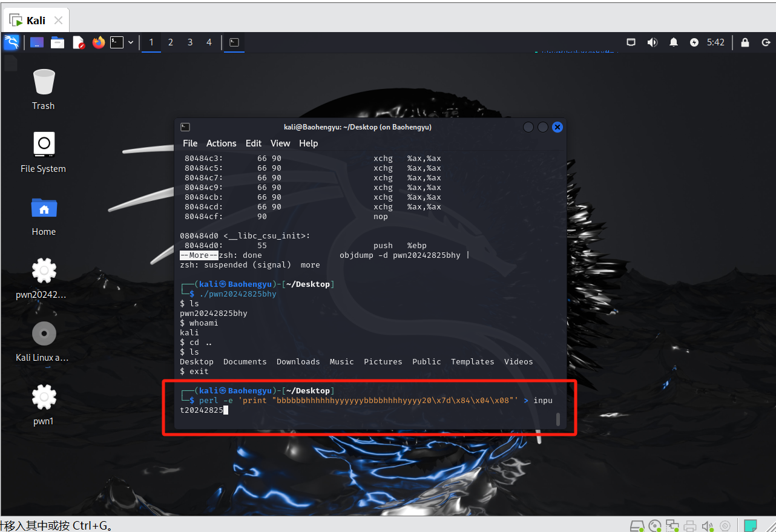Launch Firefox from the top panel
This screenshot has height=532, width=776.
click(x=99, y=42)
